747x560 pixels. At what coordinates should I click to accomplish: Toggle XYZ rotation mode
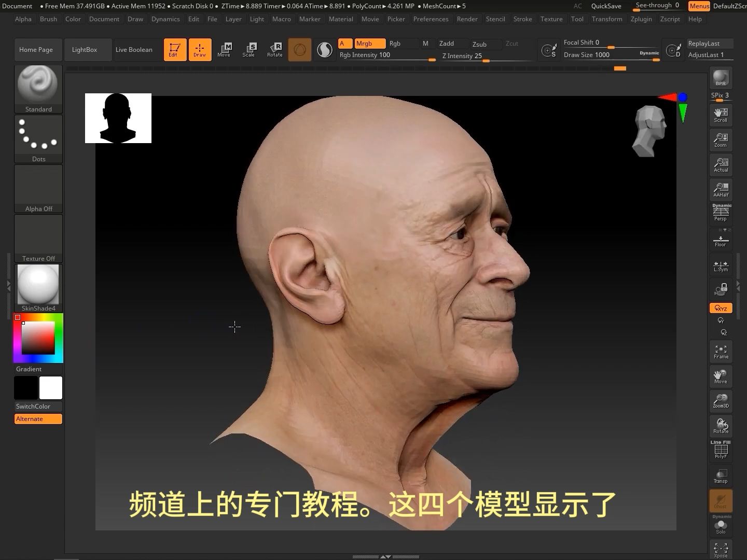[721, 308]
